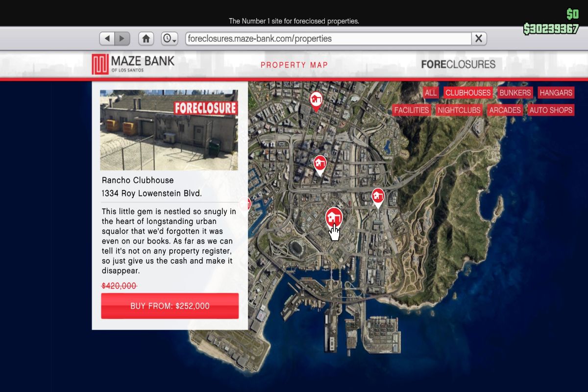Select the eastern clubhouse map pin

tap(377, 195)
